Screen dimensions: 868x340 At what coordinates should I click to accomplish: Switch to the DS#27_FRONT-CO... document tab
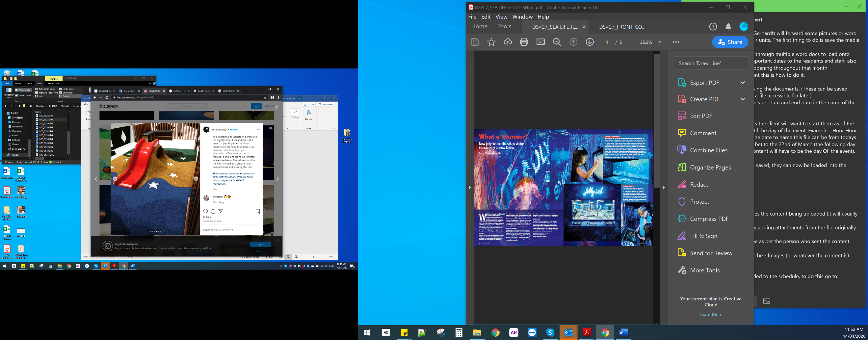[x=622, y=27]
